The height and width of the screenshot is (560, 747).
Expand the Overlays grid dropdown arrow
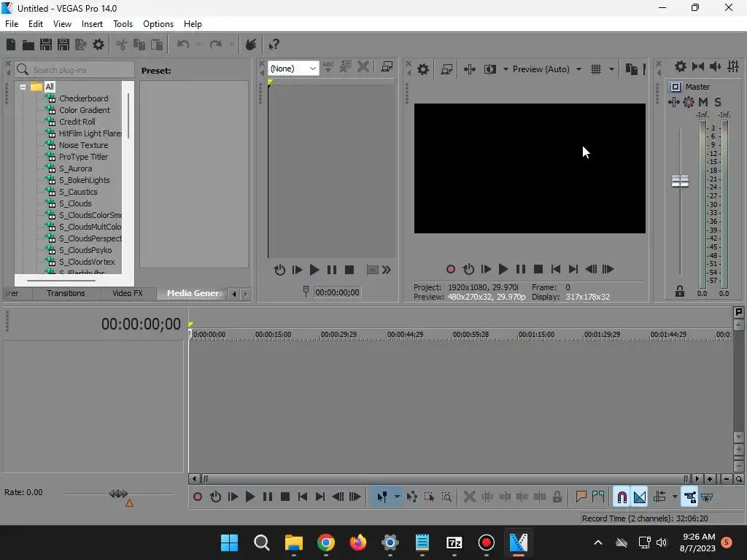point(611,69)
